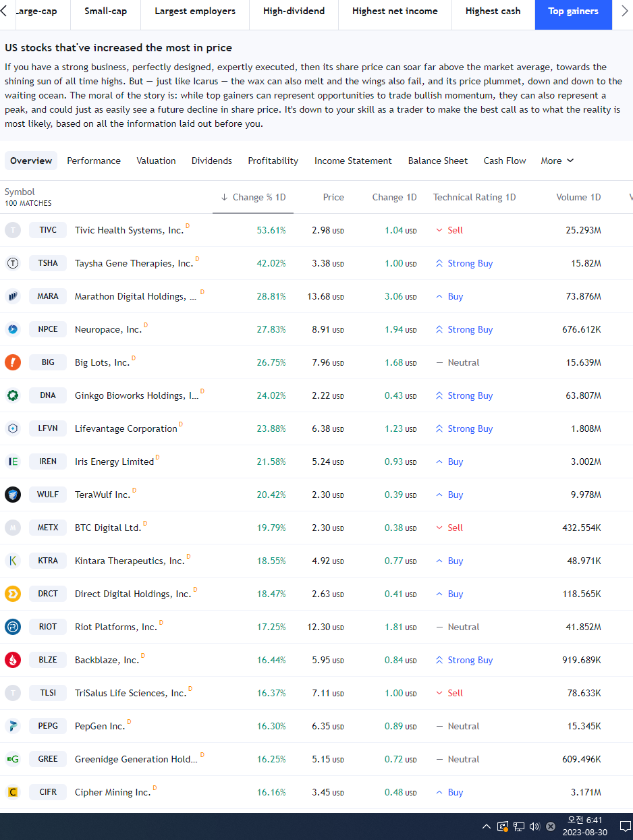Click the Riot Platforms logo icon
Image resolution: width=633 pixels, height=840 pixels.
[x=13, y=627]
